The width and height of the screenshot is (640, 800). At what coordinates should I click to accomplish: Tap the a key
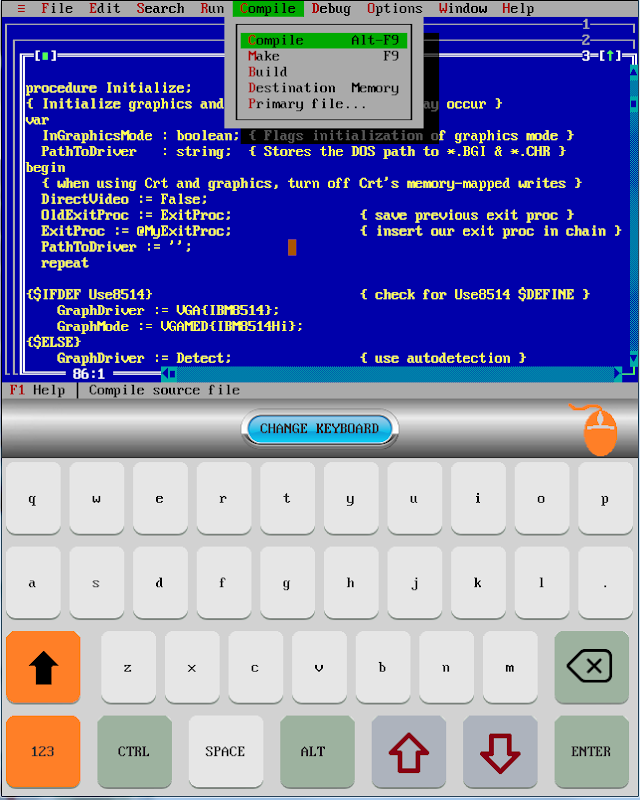(33, 583)
